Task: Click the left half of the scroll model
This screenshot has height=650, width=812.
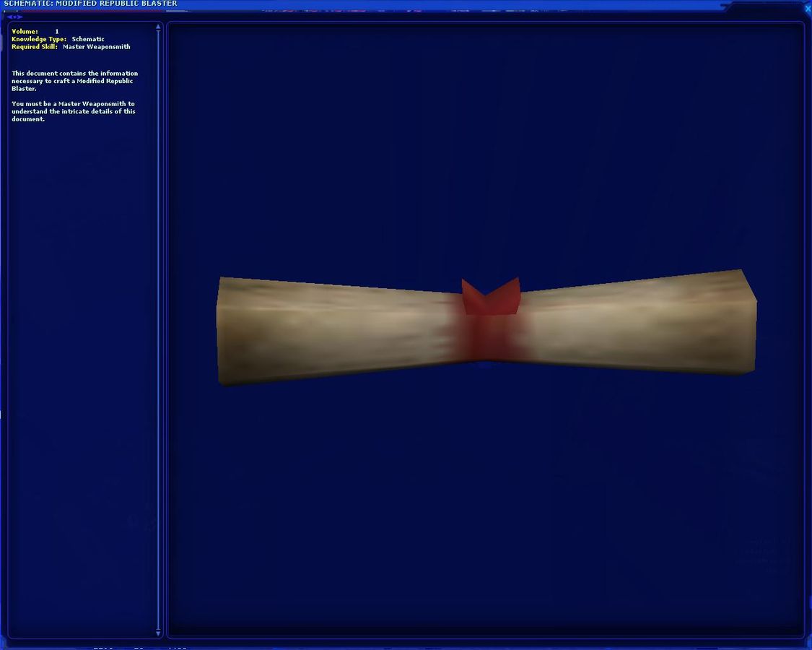Action: click(x=332, y=329)
